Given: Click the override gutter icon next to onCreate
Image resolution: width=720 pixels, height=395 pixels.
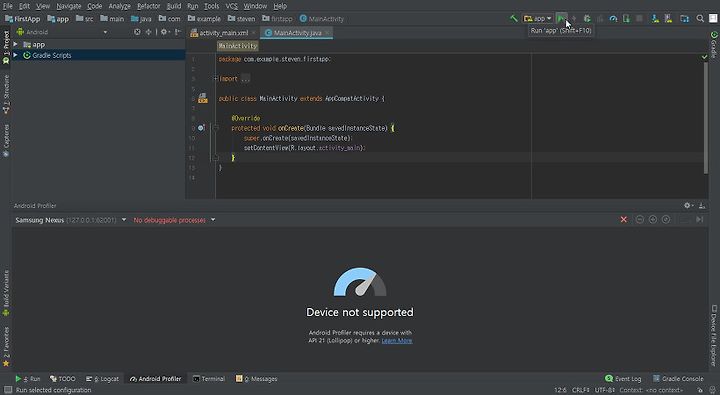Looking at the screenshot, I should tap(201, 128).
